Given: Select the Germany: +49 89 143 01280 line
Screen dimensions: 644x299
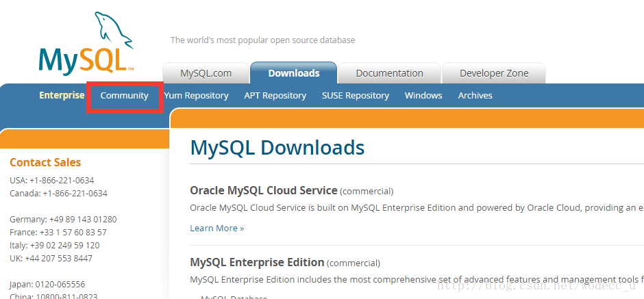Looking at the screenshot, I should tap(63, 220).
